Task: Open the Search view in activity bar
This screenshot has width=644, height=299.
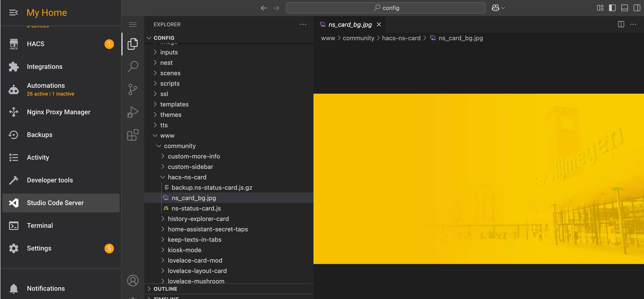Action: [132, 66]
